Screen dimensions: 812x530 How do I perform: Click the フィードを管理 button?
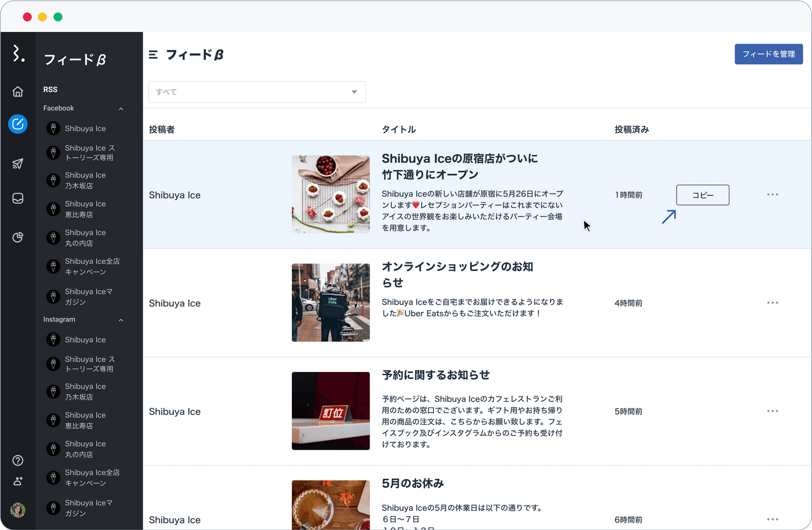click(x=768, y=54)
